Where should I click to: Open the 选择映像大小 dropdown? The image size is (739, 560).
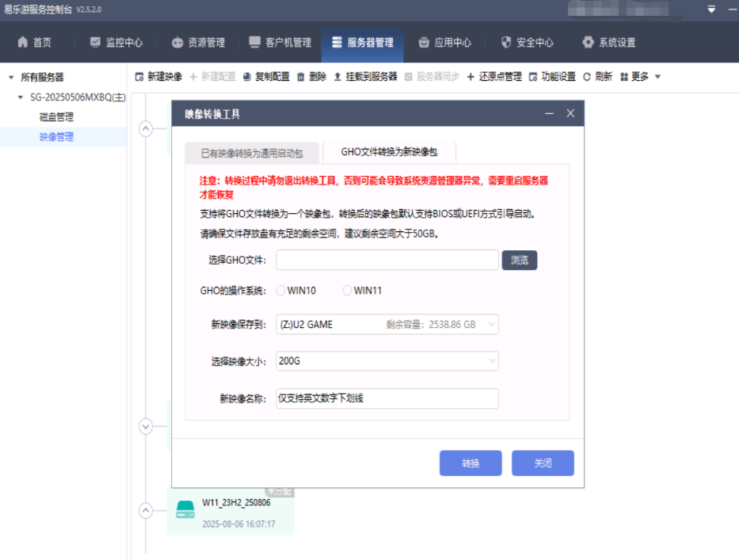[387, 361]
